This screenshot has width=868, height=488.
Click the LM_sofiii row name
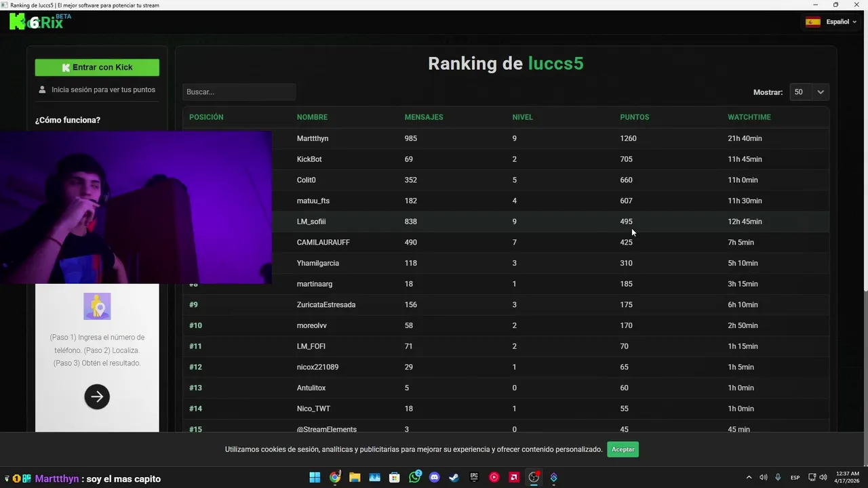pyautogui.click(x=311, y=222)
